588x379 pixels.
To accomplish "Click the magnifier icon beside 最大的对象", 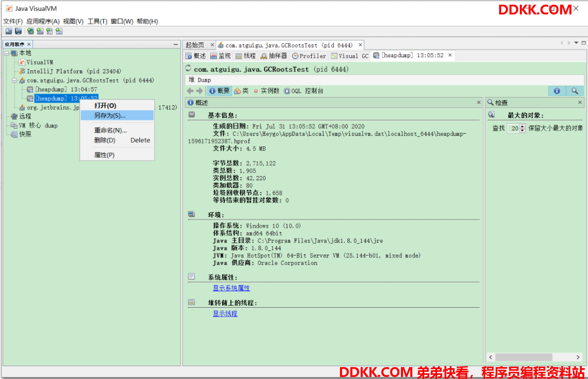I will click(x=491, y=115).
